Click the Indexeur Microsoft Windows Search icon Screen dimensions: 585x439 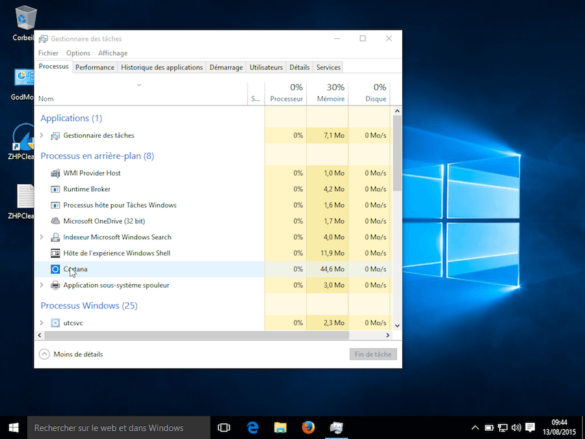(55, 237)
